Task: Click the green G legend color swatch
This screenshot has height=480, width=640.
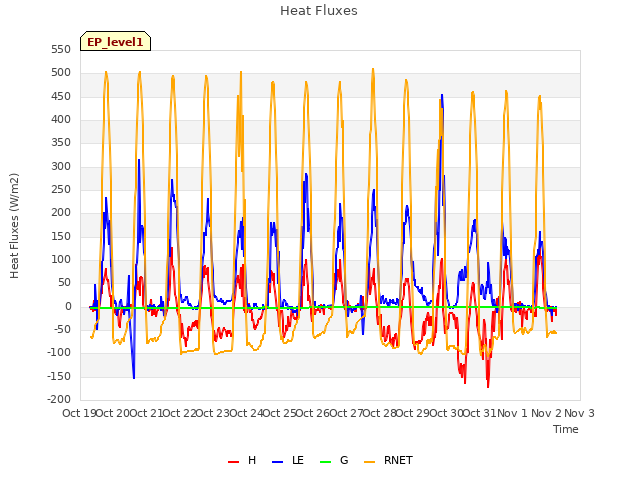Action: click(326, 462)
